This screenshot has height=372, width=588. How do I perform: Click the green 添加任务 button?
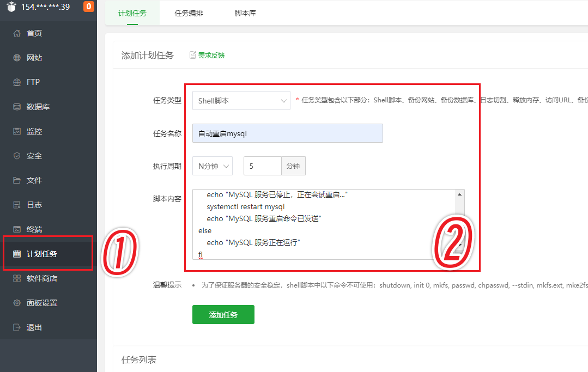pos(223,315)
